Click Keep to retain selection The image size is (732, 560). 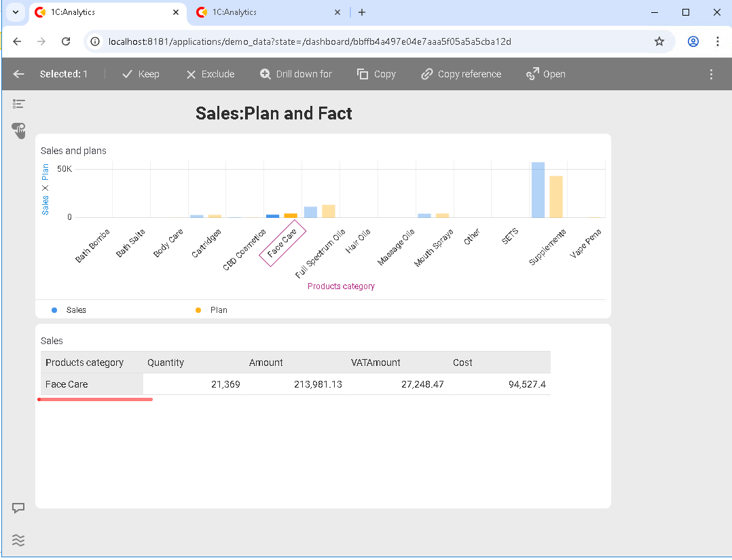[x=141, y=74]
